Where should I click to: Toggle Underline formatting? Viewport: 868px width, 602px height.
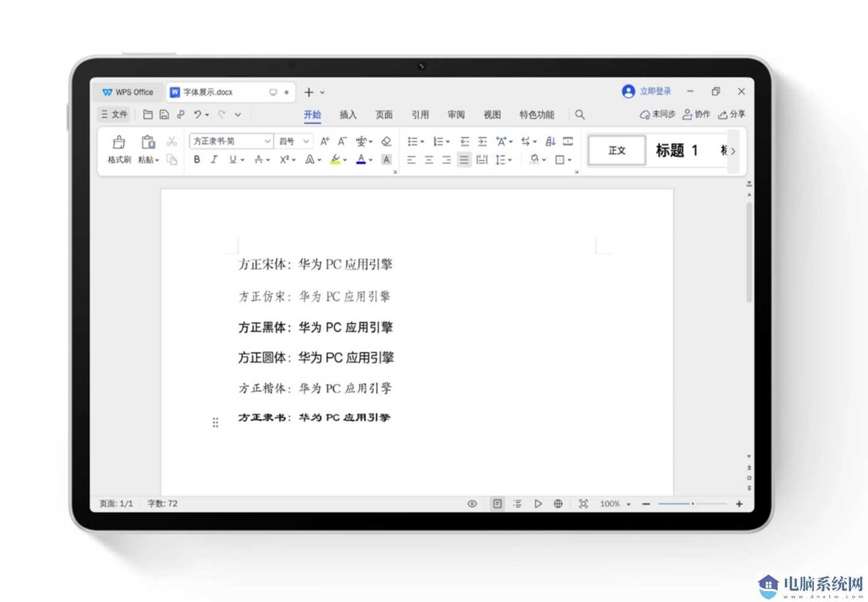(x=233, y=160)
